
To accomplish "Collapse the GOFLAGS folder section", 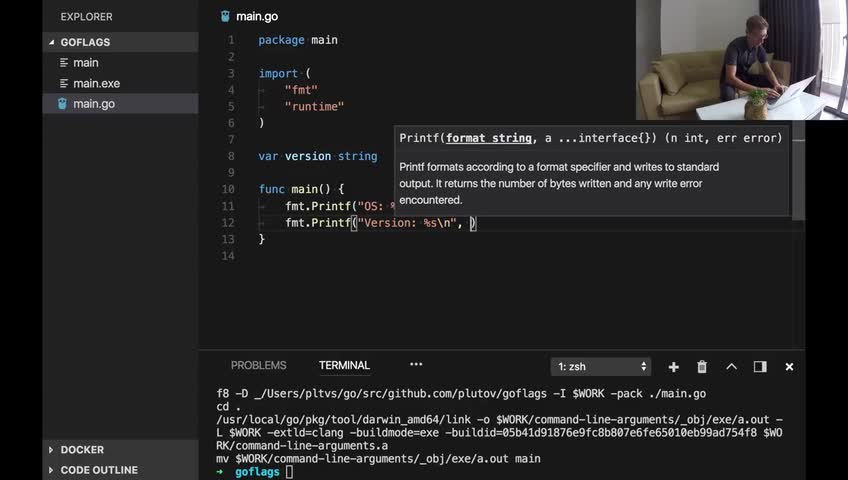I will (x=120, y=42).
